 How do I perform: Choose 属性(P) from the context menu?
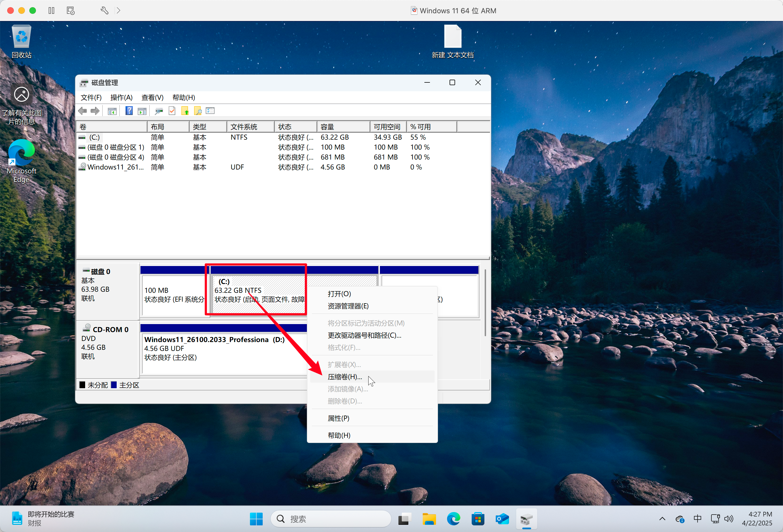(x=338, y=418)
